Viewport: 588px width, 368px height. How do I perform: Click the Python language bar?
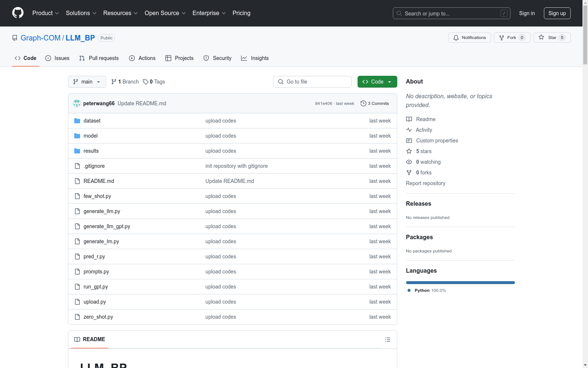[460, 283]
